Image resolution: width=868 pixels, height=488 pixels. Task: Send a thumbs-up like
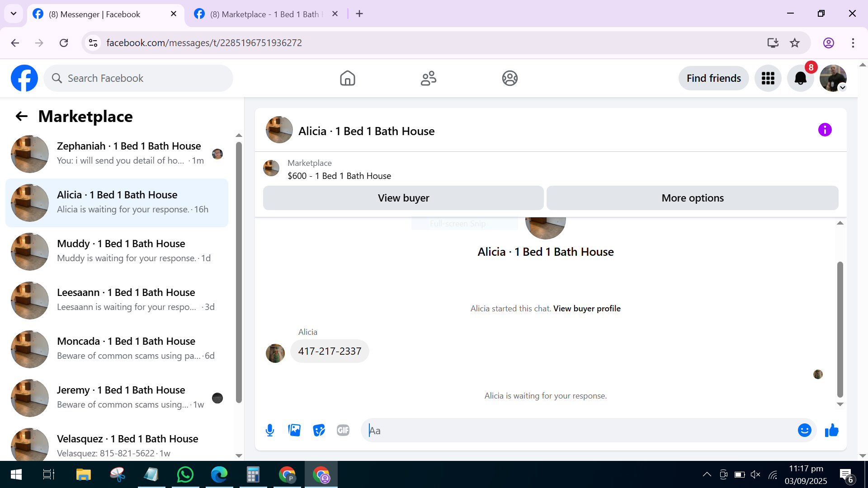[x=831, y=430]
